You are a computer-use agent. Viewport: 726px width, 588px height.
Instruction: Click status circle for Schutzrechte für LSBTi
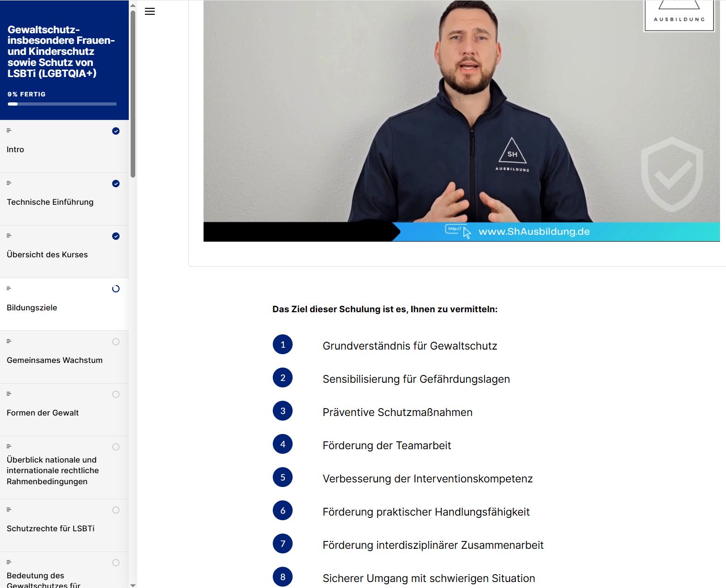116,510
